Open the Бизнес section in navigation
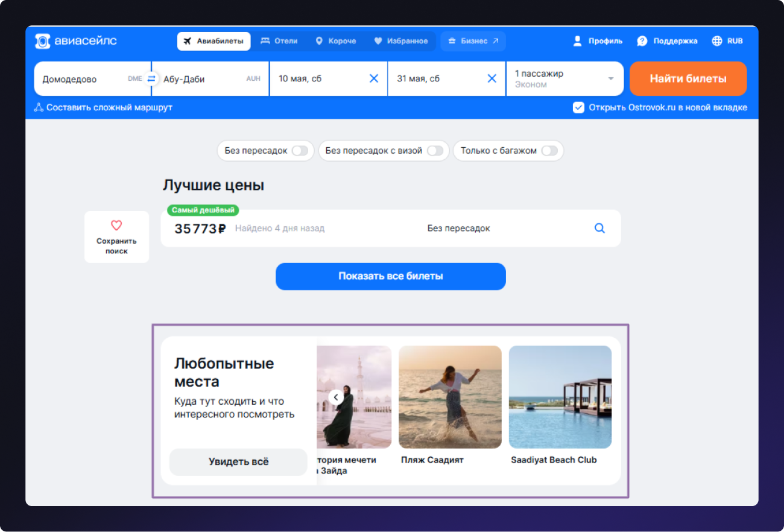784x532 pixels. [x=473, y=40]
